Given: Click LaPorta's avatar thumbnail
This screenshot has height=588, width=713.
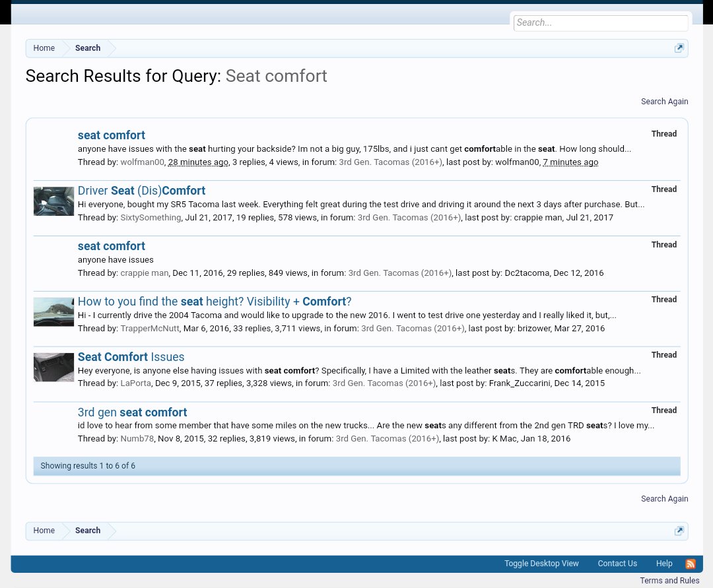Looking at the screenshot, I should 53,367.
